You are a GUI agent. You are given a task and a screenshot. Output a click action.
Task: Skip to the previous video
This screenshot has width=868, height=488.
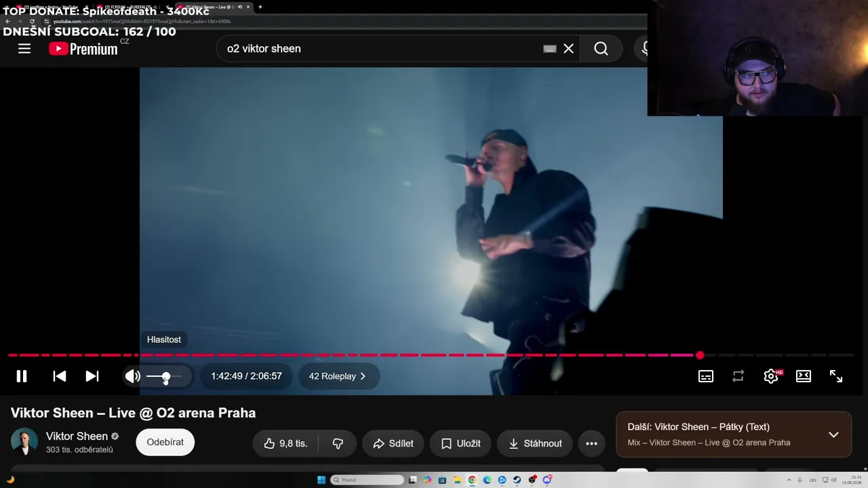pyautogui.click(x=60, y=376)
